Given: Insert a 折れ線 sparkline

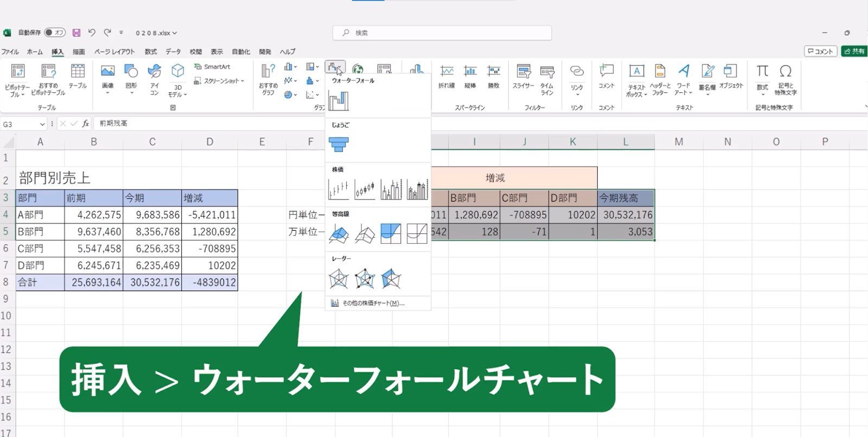Looking at the screenshot, I should point(446,77).
